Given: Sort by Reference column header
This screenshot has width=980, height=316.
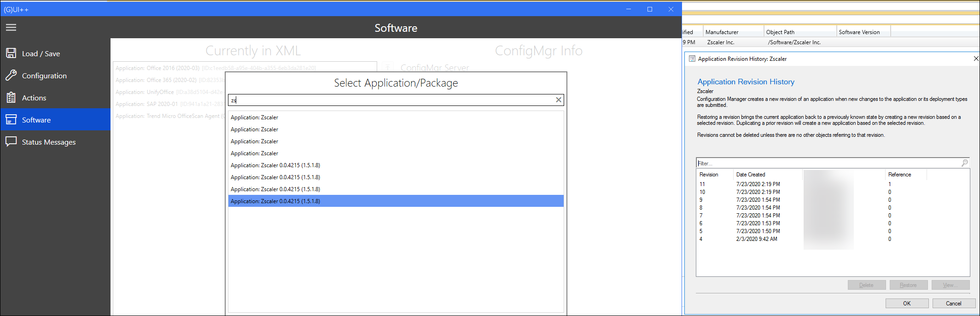Looking at the screenshot, I should 905,175.
